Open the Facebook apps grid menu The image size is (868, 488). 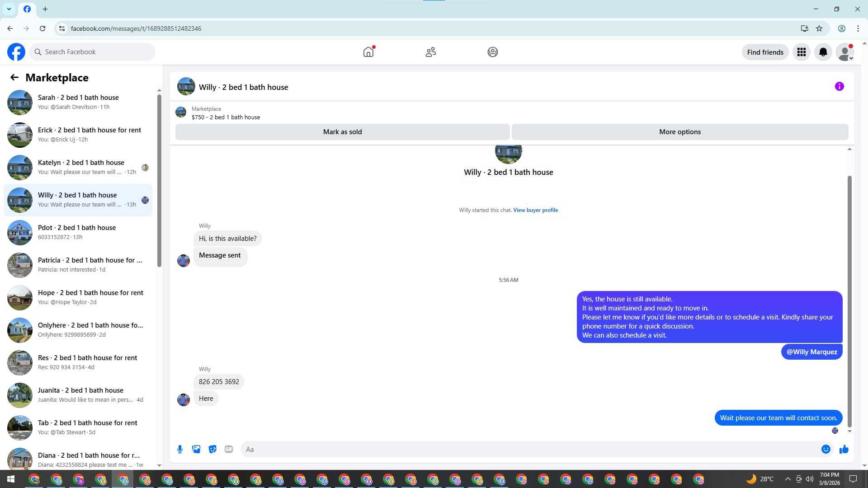coord(801,52)
